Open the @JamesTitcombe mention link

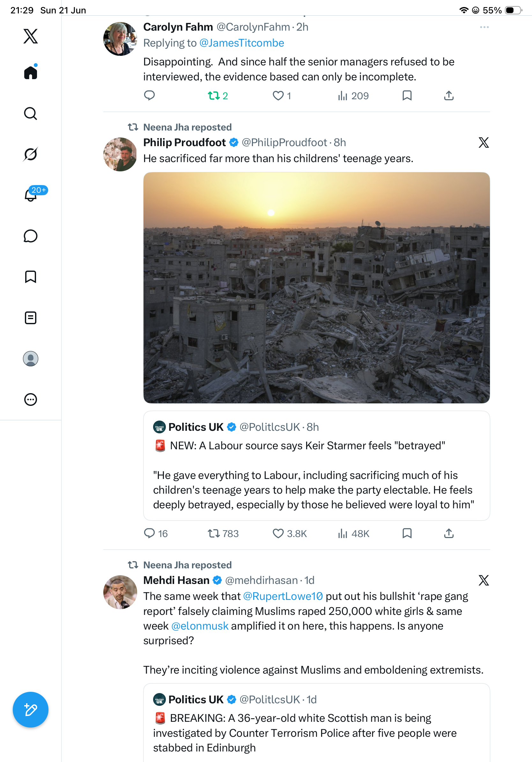point(241,43)
